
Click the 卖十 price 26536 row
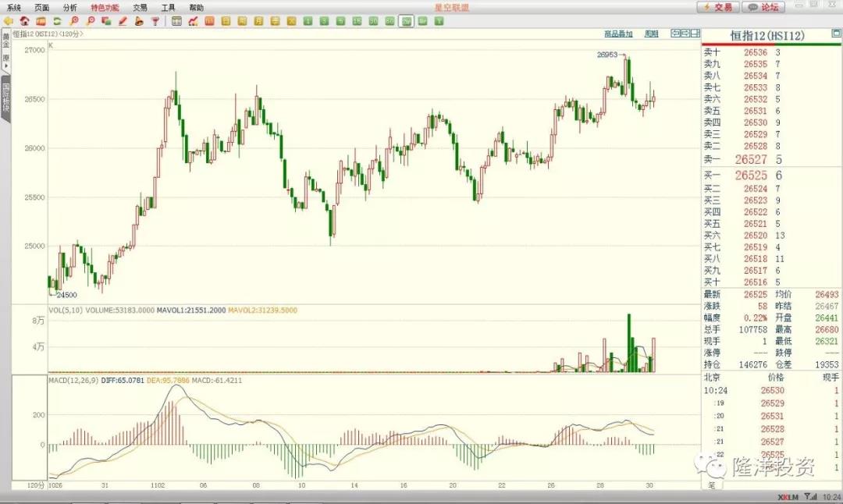tap(771, 52)
